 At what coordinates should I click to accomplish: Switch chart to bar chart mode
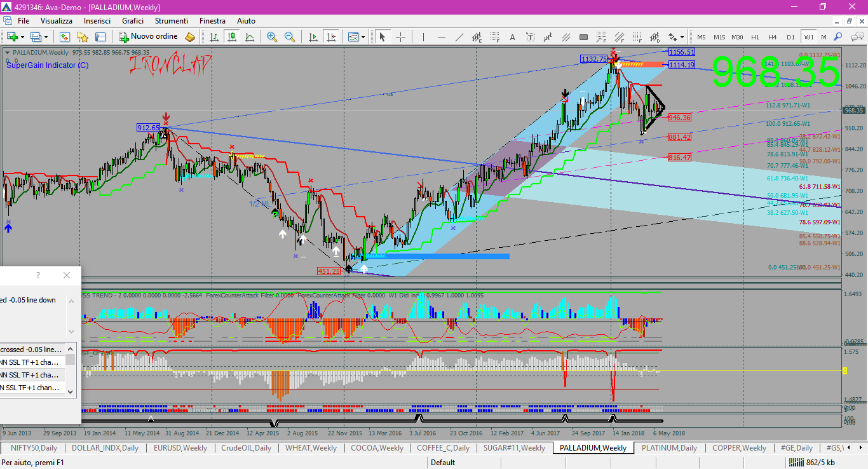click(214, 37)
